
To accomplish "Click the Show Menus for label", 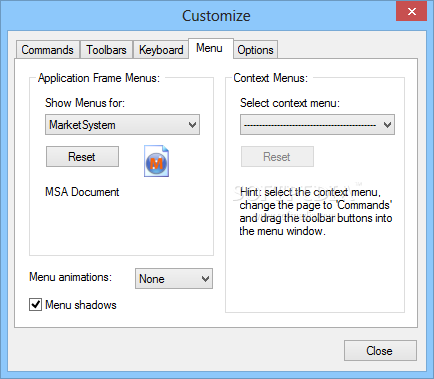I will tap(85, 103).
